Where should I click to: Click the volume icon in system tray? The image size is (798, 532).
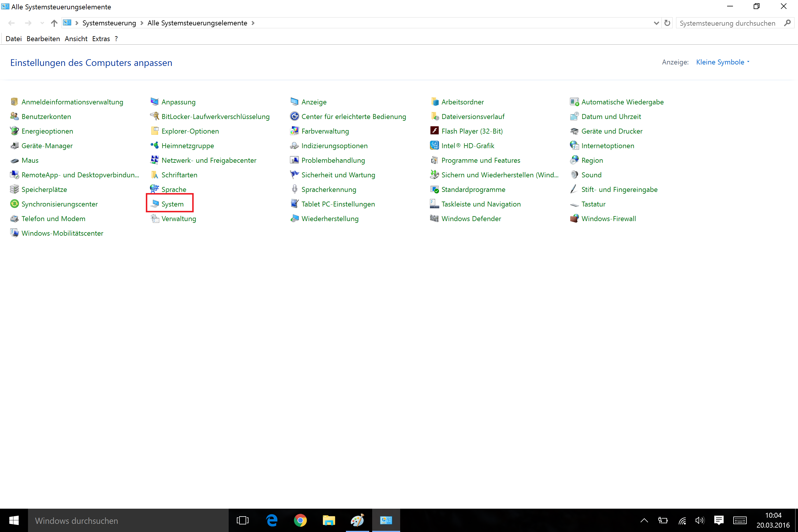(x=700, y=520)
